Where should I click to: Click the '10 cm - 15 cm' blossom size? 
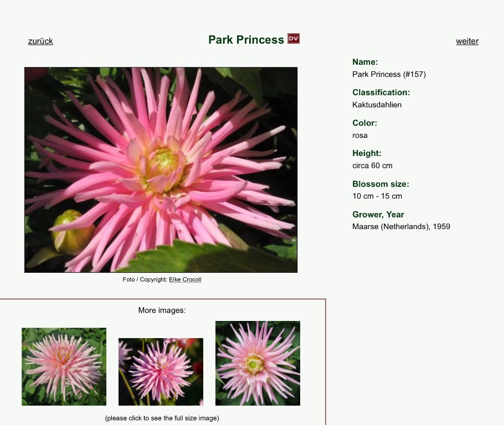pyautogui.click(x=377, y=196)
